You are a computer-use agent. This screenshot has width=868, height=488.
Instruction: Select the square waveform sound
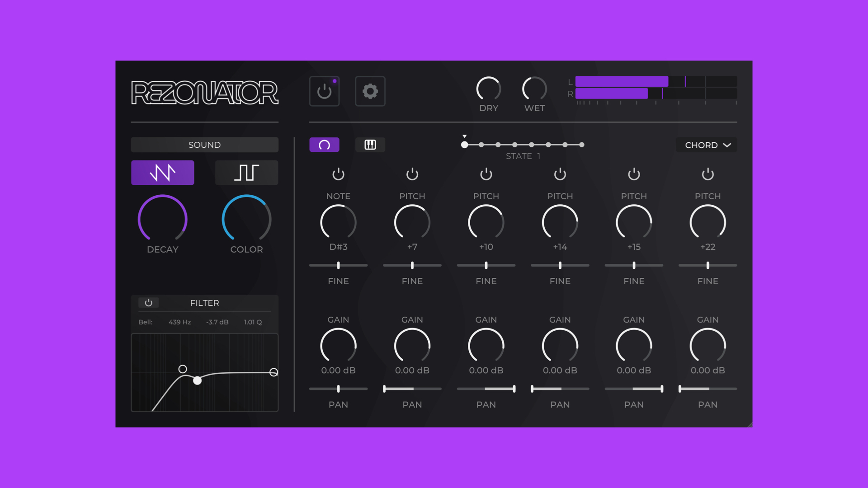tap(246, 172)
